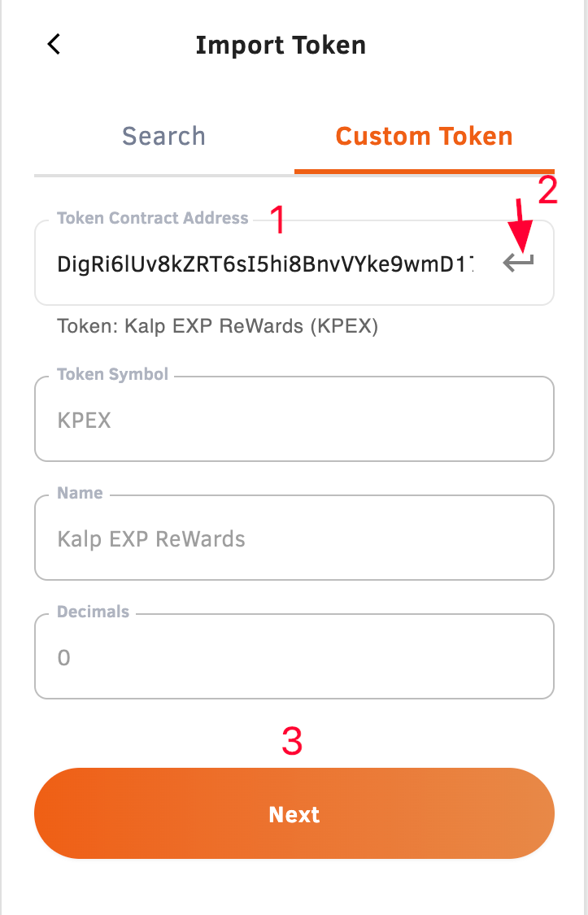Switch to the Search tab
Screen dimensions: 588x915
pyautogui.click(x=164, y=136)
